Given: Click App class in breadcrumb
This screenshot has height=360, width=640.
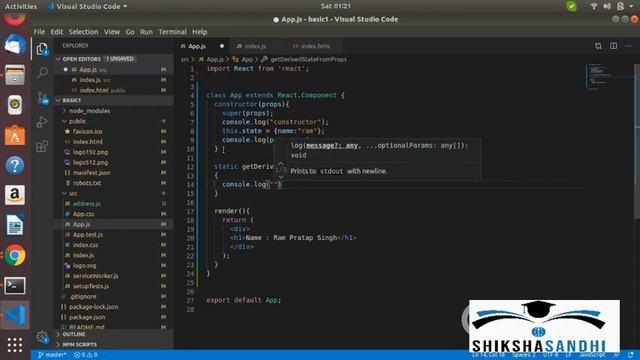Looking at the screenshot, I should pos(247,59).
